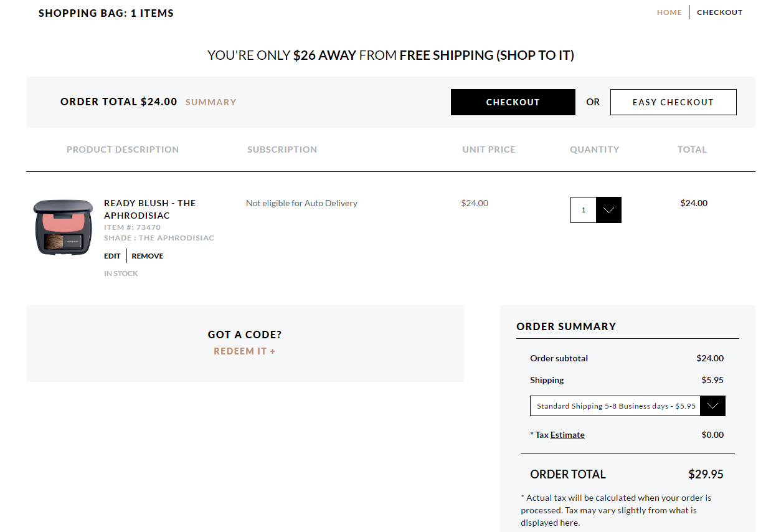Screen dimensions: 771x532
Task: Click the Shop To It free shipping link
Action: click(x=535, y=55)
